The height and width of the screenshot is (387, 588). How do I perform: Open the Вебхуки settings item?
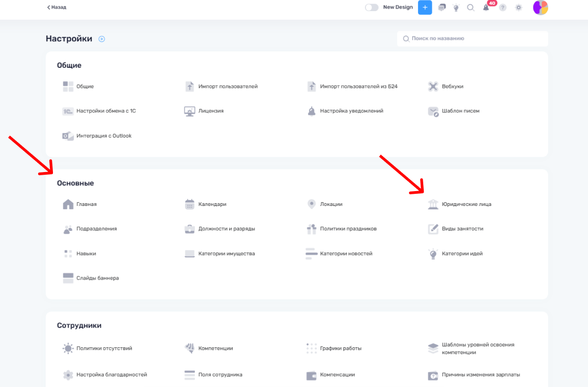pyautogui.click(x=452, y=86)
